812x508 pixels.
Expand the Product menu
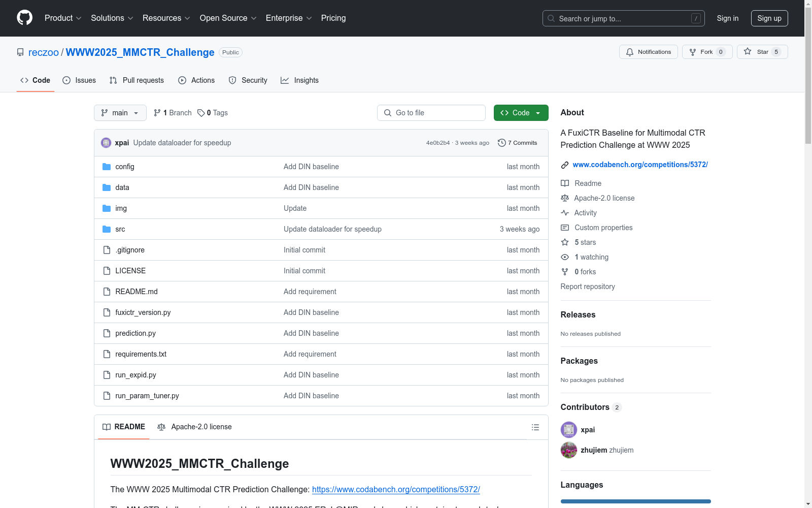coord(63,18)
